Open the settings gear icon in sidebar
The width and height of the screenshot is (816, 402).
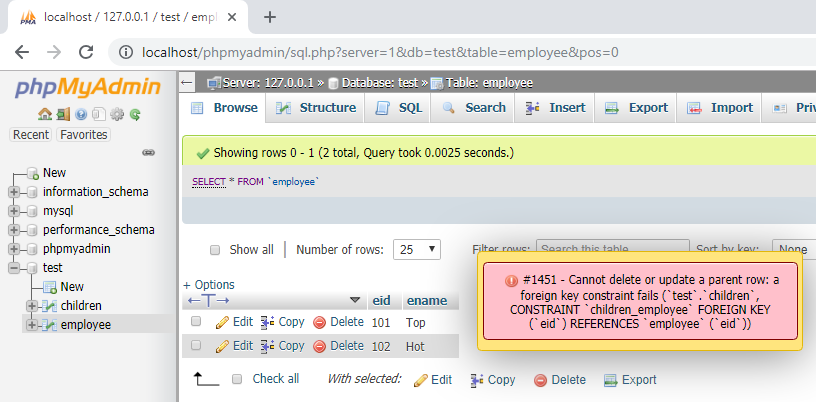click(x=117, y=115)
